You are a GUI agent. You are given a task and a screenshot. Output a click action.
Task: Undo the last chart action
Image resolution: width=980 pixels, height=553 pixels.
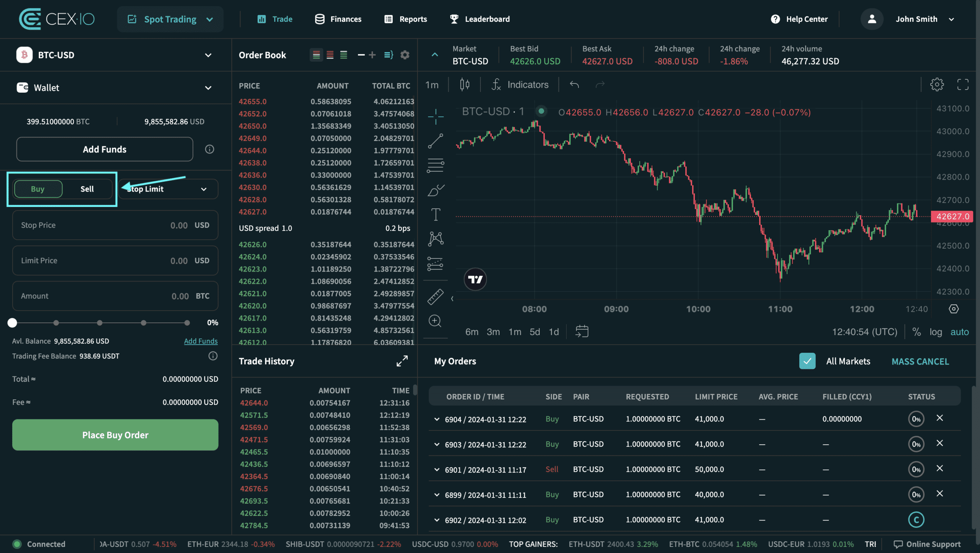tap(574, 85)
